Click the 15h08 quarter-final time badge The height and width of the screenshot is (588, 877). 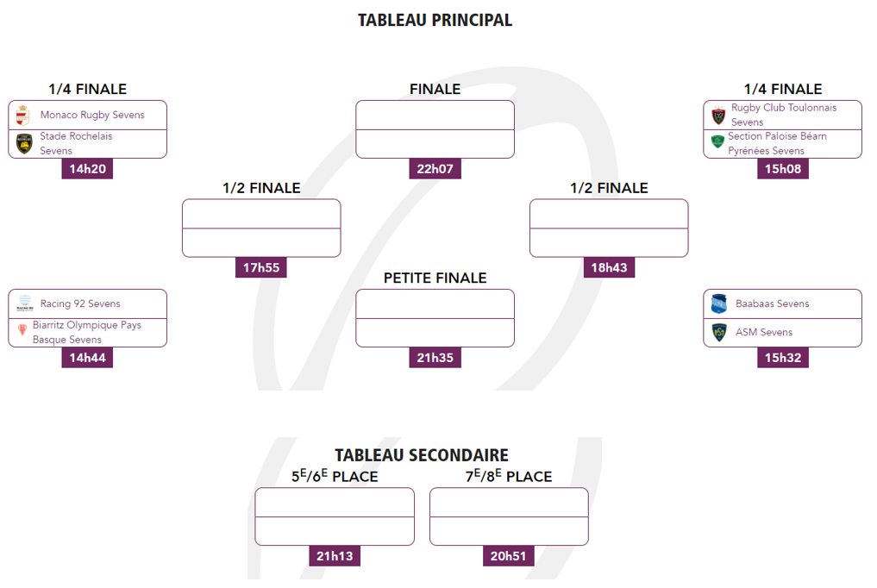point(783,169)
